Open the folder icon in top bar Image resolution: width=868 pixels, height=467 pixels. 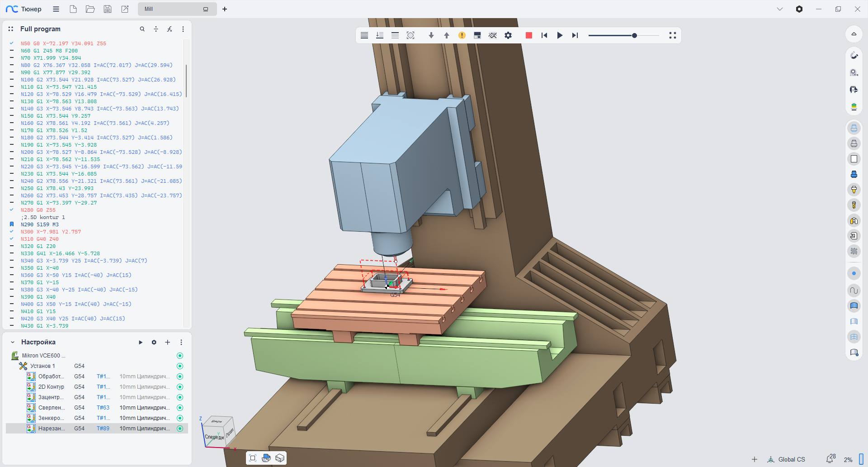tap(90, 9)
